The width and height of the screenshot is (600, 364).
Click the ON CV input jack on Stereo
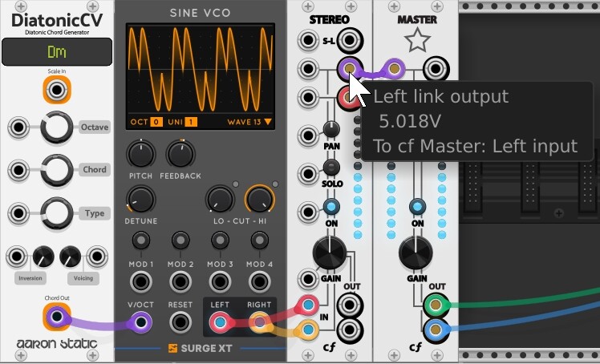click(x=308, y=212)
